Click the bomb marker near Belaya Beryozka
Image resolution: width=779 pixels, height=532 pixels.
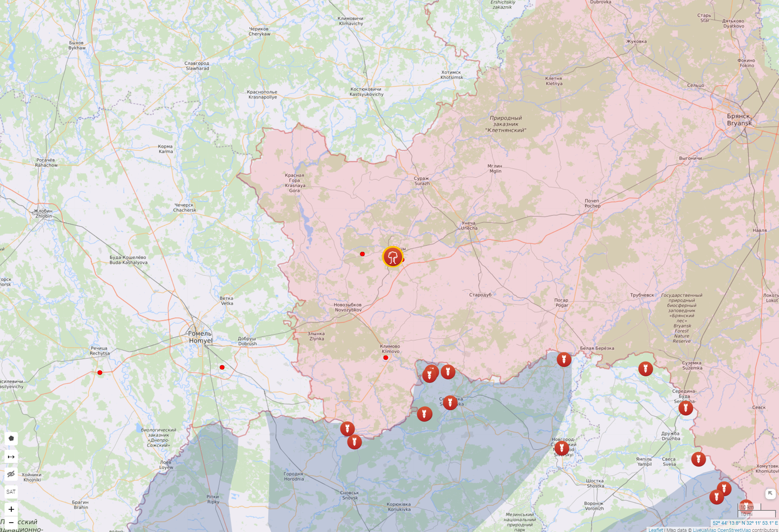click(x=564, y=359)
